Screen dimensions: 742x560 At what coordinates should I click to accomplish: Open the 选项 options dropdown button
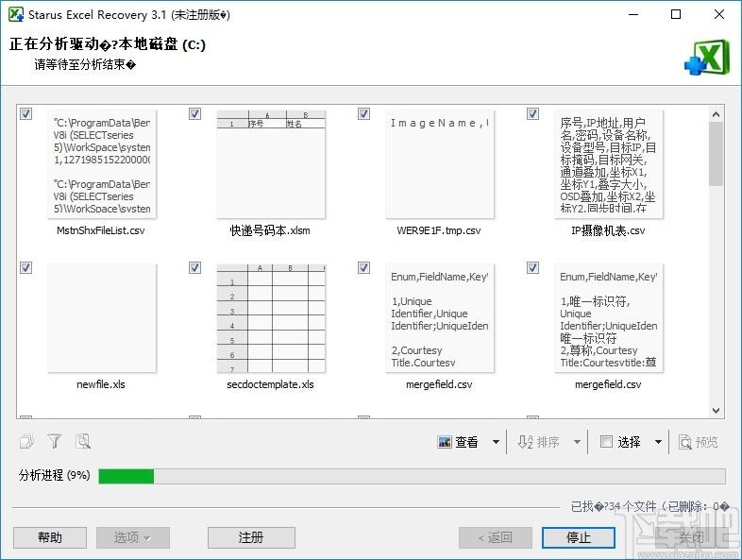tap(133, 537)
